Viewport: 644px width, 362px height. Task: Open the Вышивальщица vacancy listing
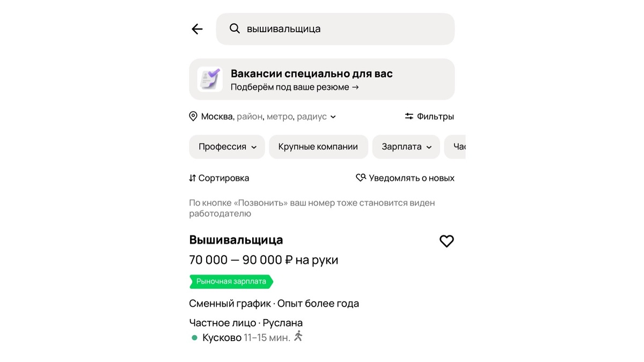point(236,240)
